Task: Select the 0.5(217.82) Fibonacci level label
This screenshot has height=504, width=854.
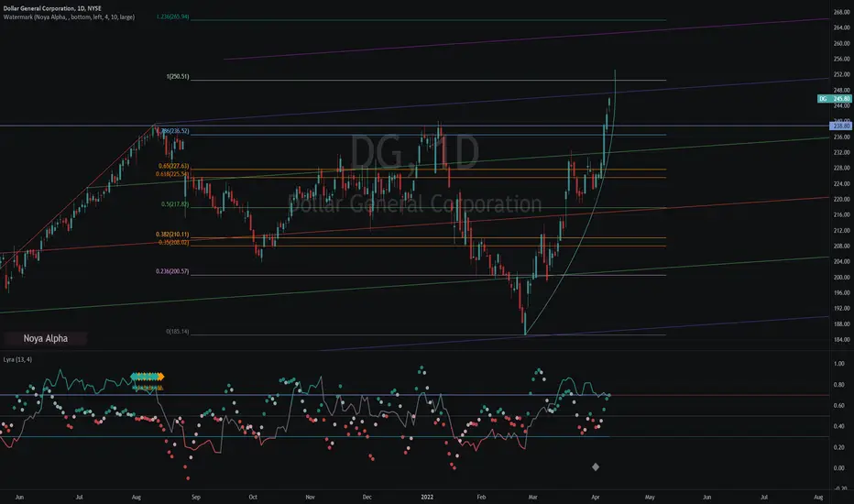Action: point(175,204)
